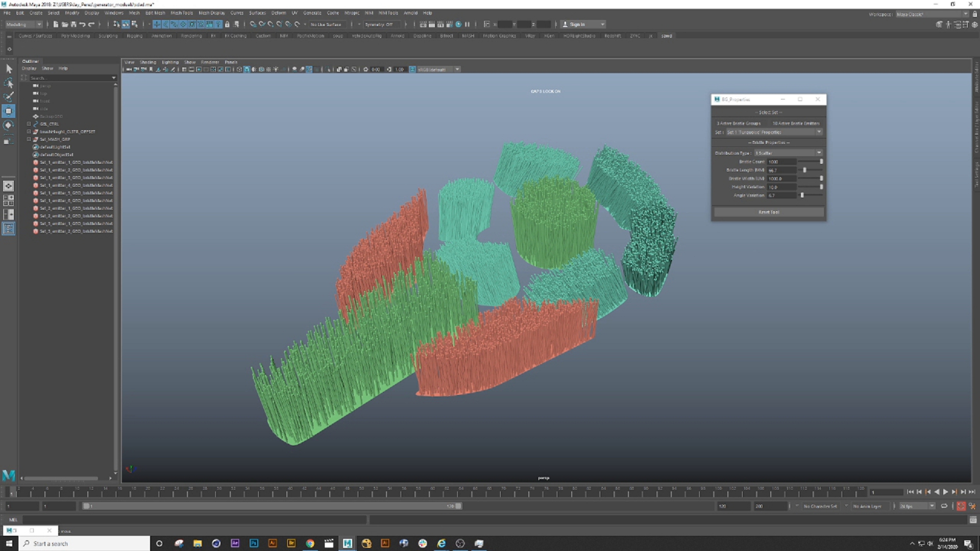This screenshot has width=980, height=551.
Task: Click the Sign In button
Action: pyautogui.click(x=577, y=24)
